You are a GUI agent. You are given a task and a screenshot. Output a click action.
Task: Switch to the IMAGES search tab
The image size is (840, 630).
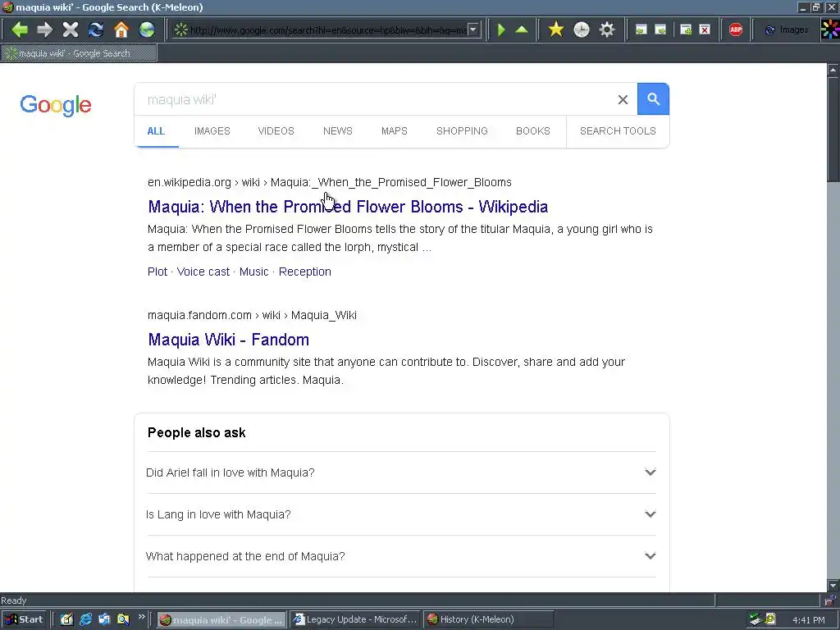(212, 131)
